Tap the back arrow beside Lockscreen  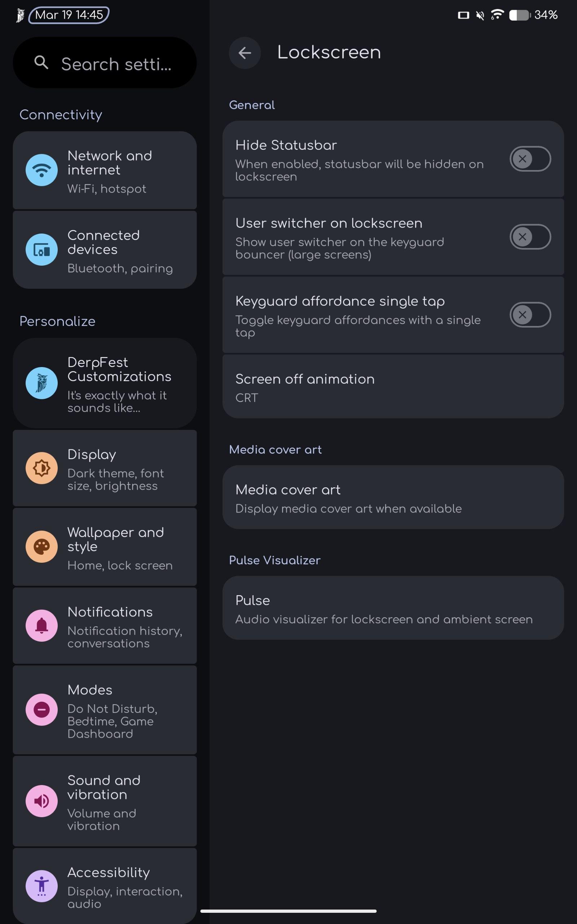click(245, 53)
